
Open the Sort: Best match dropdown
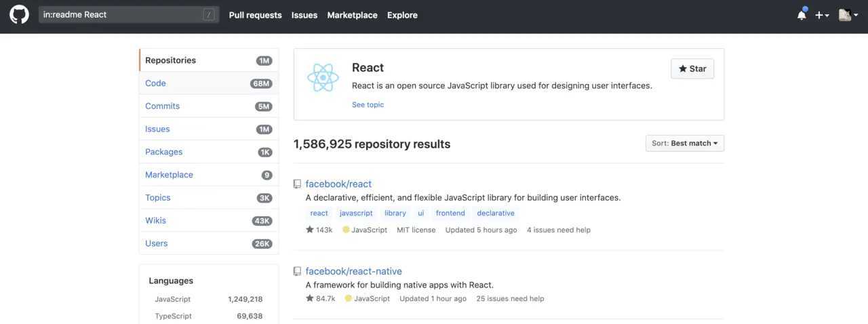[x=684, y=143]
